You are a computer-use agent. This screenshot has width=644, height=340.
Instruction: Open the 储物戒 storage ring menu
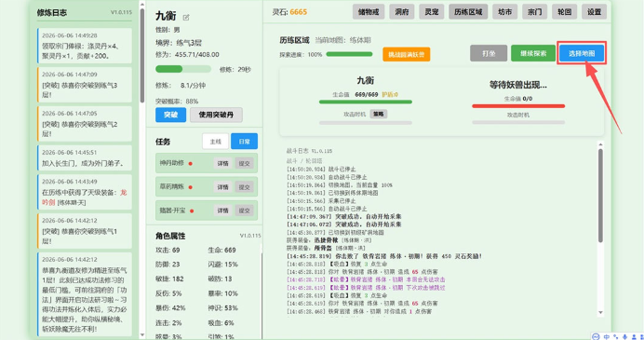click(x=369, y=12)
